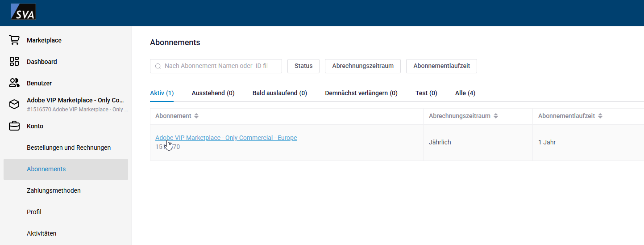Click the Benutzer people icon

tap(14, 83)
